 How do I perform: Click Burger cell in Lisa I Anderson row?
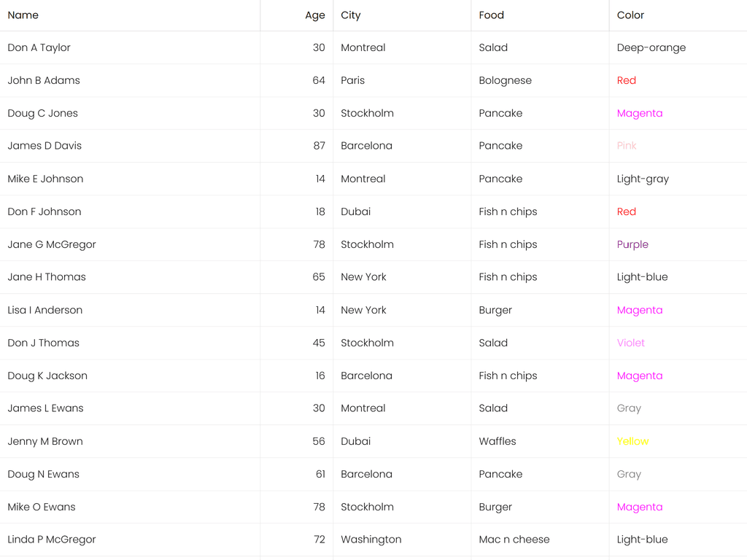coord(495,311)
